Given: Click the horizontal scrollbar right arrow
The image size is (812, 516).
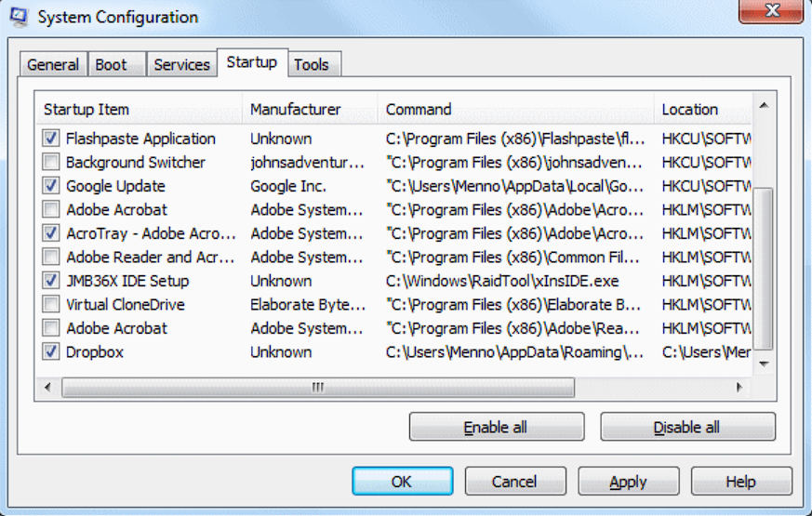Looking at the screenshot, I should [x=740, y=387].
